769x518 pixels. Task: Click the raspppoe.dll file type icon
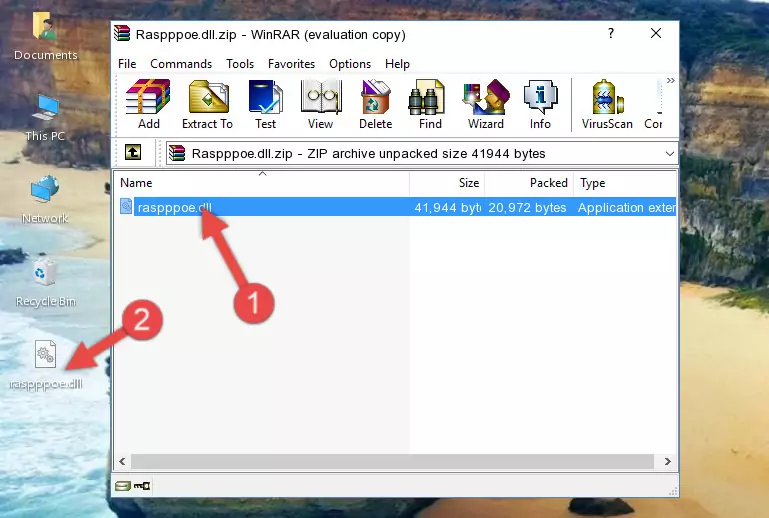(x=126, y=207)
